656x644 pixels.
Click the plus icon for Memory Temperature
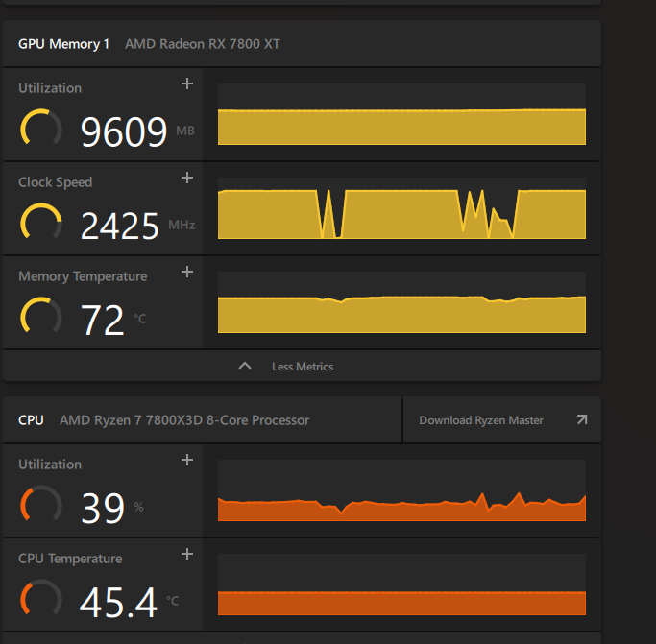pyautogui.click(x=187, y=273)
